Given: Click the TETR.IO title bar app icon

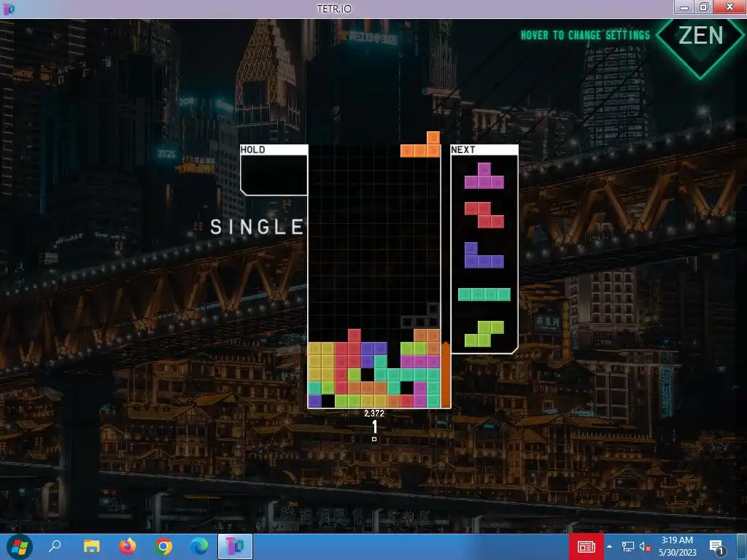Looking at the screenshot, I should coord(9,9).
